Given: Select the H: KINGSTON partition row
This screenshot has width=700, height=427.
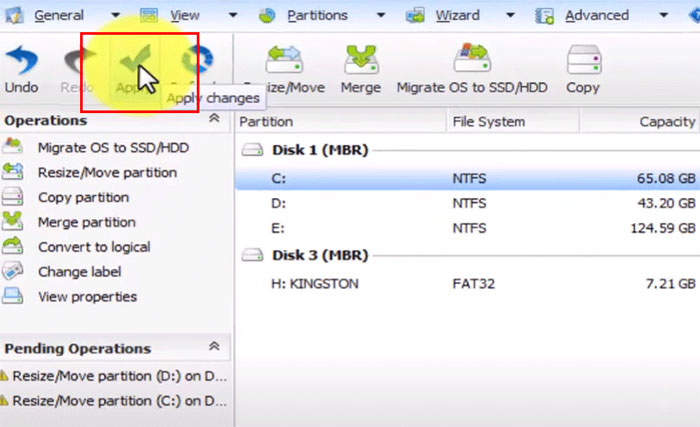Looking at the screenshot, I should tap(467, 284).
